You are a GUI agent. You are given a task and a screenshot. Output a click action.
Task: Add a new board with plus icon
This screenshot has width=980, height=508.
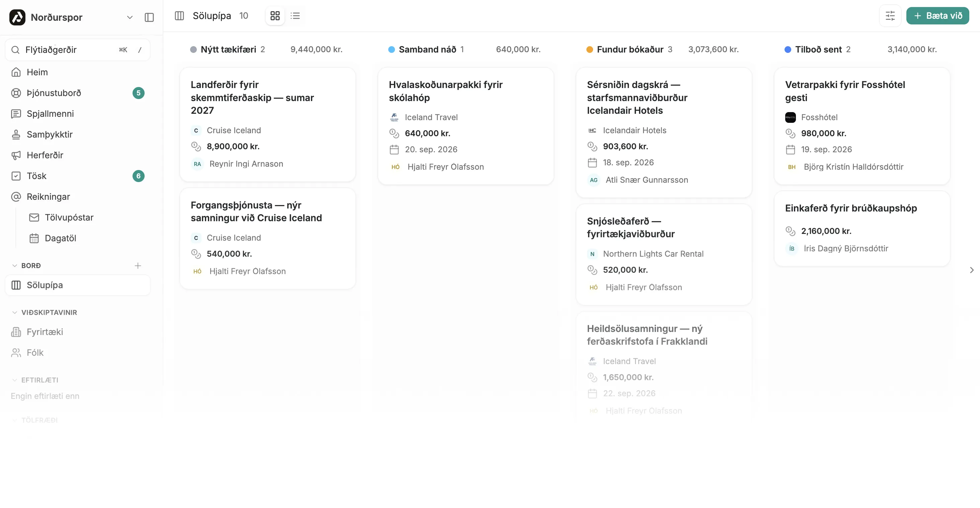point(138,265)
